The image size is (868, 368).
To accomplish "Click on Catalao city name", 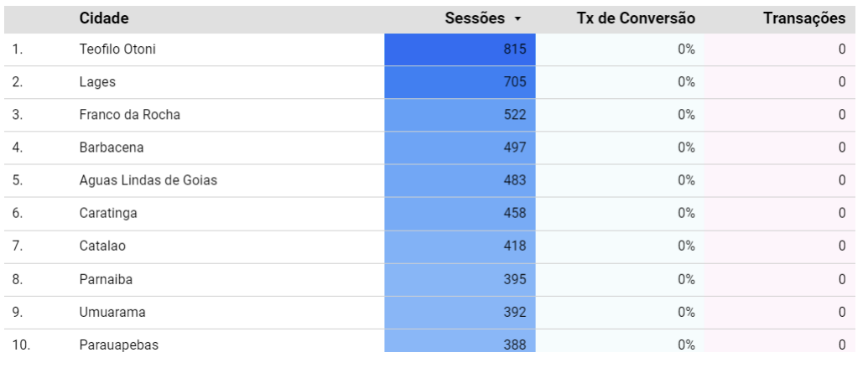I will (x=102, y=246).
